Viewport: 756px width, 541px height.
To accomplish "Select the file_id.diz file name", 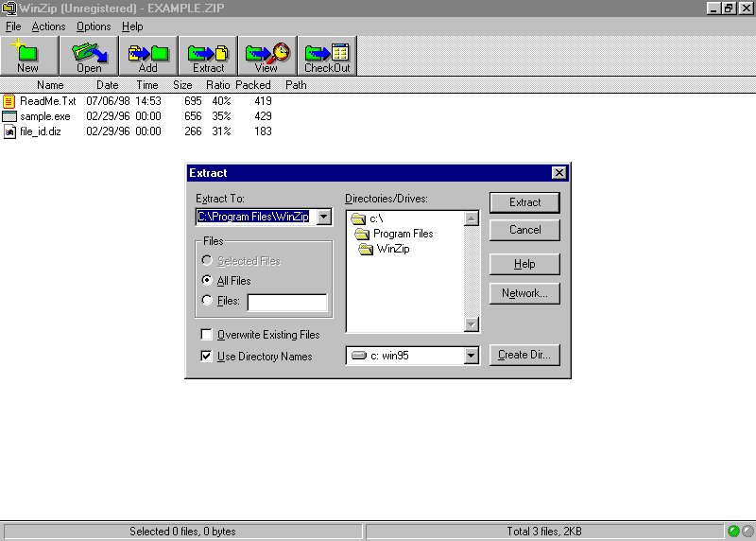I will (41, 131).
